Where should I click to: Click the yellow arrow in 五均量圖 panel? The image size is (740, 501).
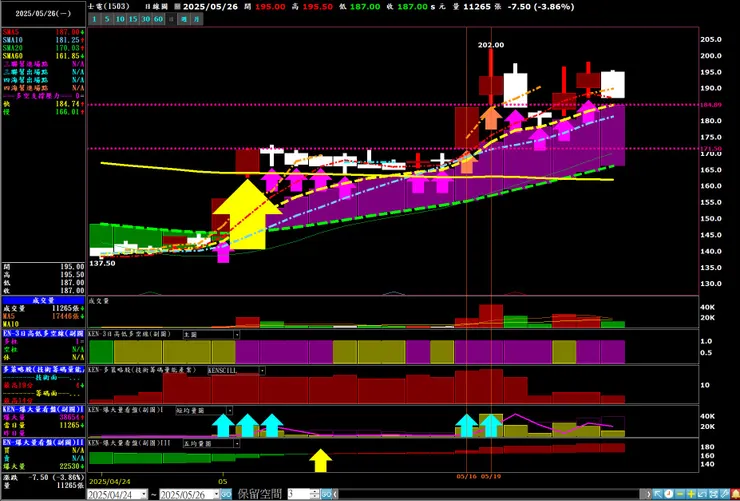point(320,460)
